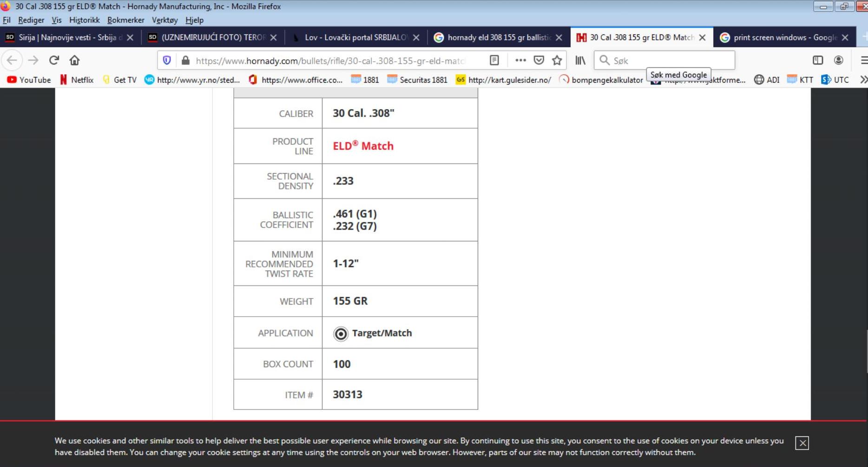Show more bookmarks chevron

pos(863,80)
